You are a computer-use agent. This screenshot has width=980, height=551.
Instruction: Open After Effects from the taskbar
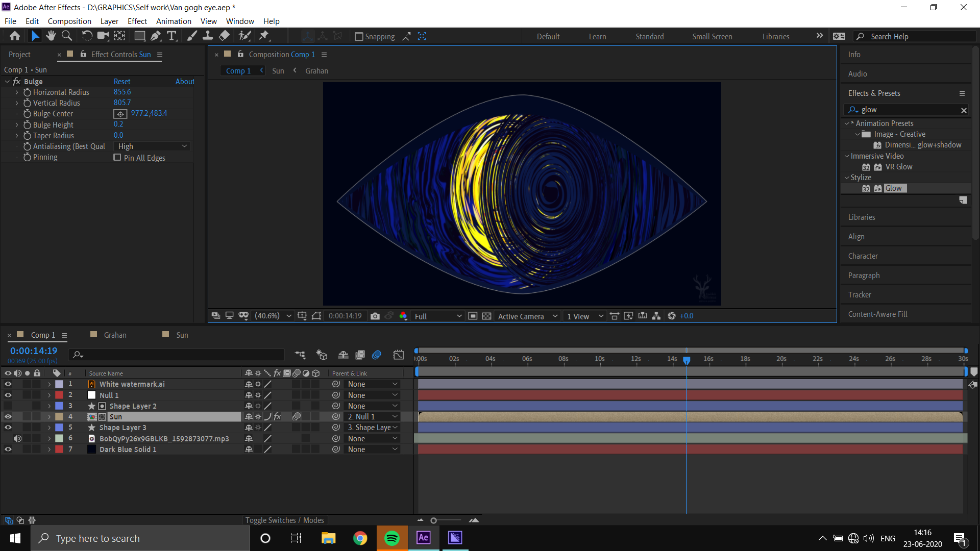423,538
